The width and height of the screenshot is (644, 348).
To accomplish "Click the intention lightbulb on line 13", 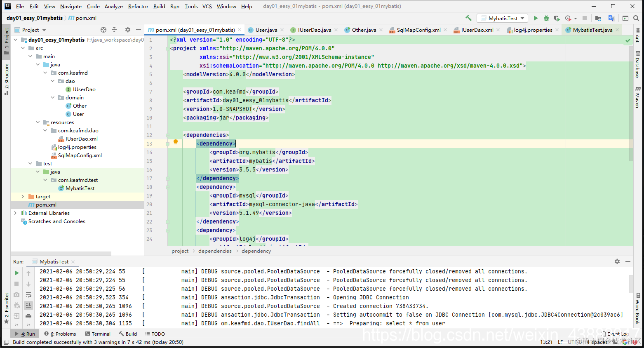I will point(176,142).
